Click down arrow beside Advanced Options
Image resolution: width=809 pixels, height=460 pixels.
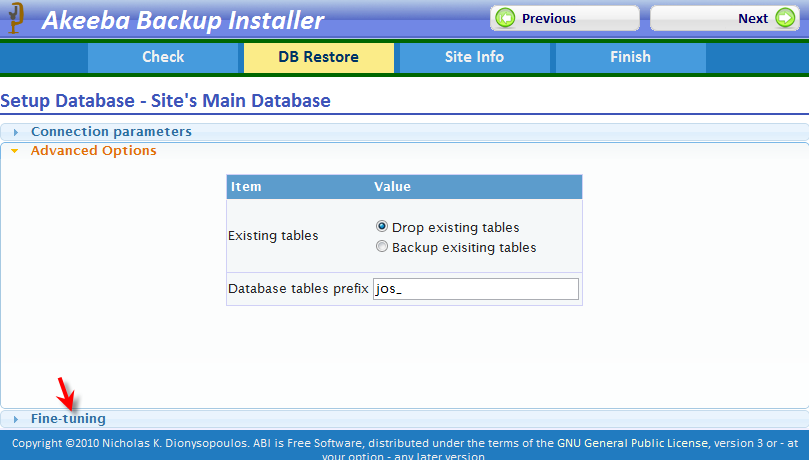15,151
